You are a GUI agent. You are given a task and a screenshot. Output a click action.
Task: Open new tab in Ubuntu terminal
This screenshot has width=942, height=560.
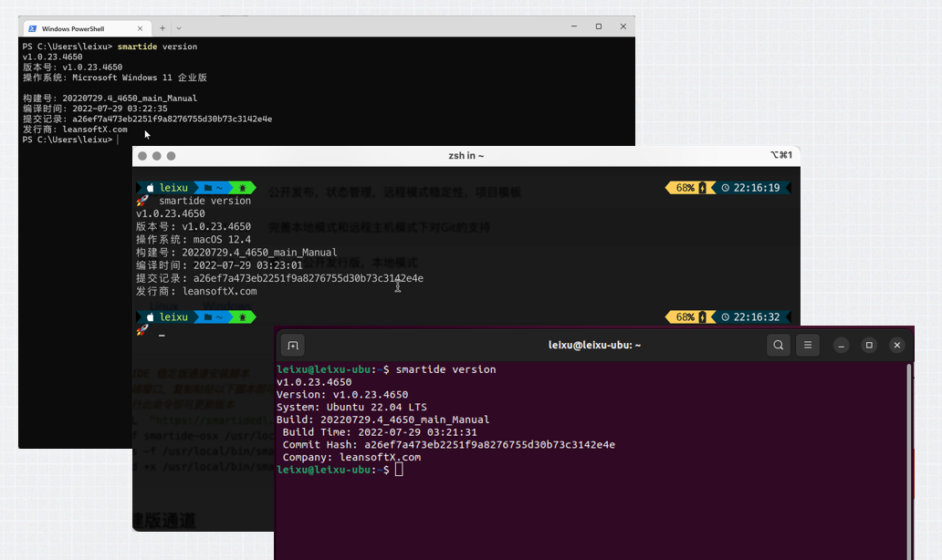(x=293, y=345)
